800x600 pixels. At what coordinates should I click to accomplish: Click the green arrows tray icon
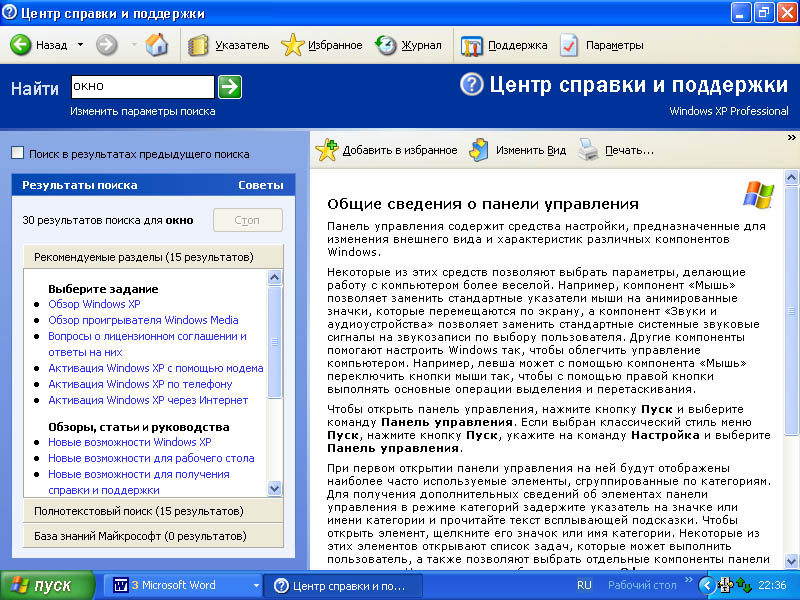click(744, 585)
